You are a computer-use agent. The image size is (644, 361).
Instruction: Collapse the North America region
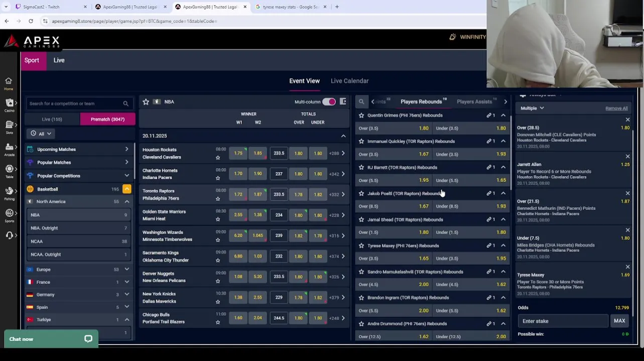(127, 202)
